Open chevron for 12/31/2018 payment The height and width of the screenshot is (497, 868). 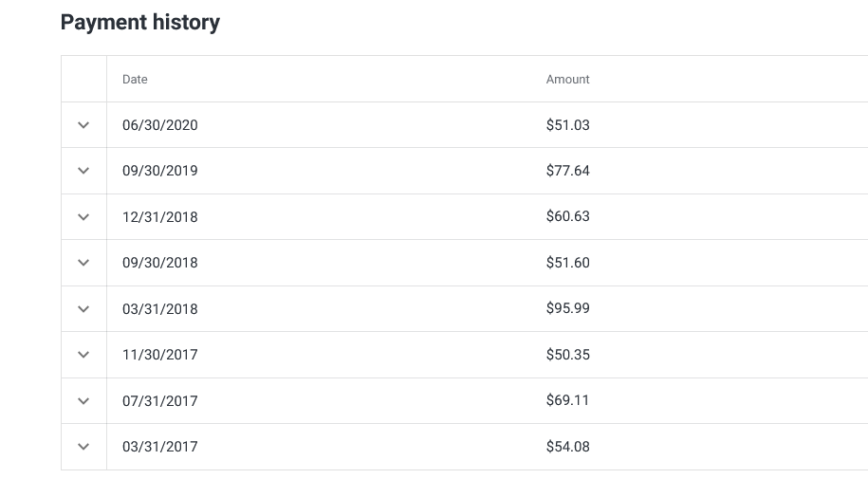(83, 217)
